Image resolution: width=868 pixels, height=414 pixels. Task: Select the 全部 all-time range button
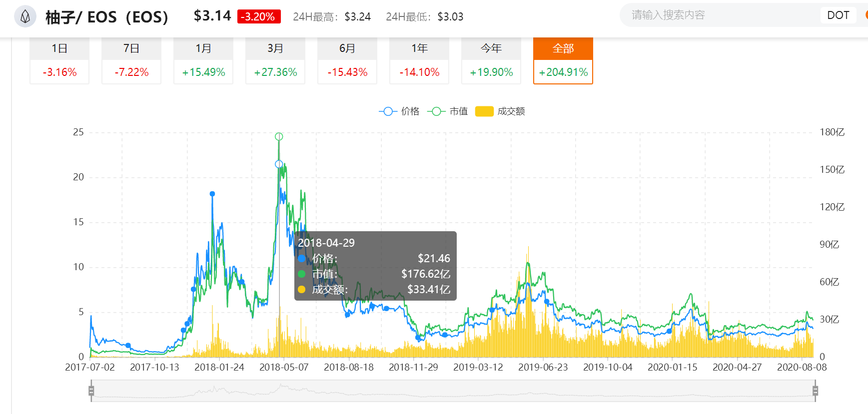(x=563, y=60)
